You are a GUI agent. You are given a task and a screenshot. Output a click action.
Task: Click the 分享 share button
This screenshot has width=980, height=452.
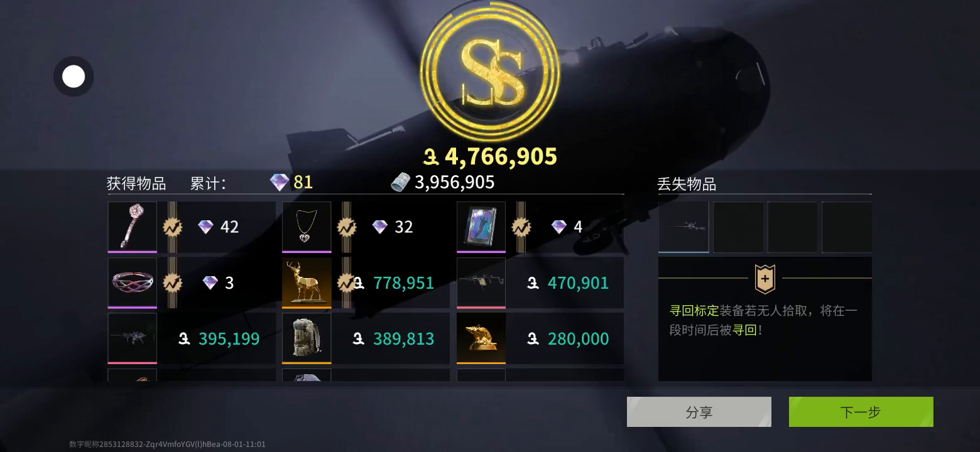(699, 412)
